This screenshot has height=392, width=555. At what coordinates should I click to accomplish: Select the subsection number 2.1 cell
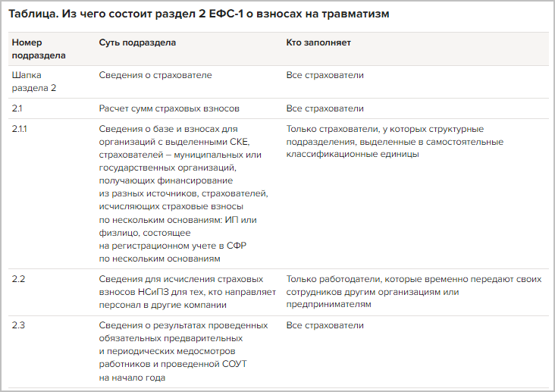(17, 108)
